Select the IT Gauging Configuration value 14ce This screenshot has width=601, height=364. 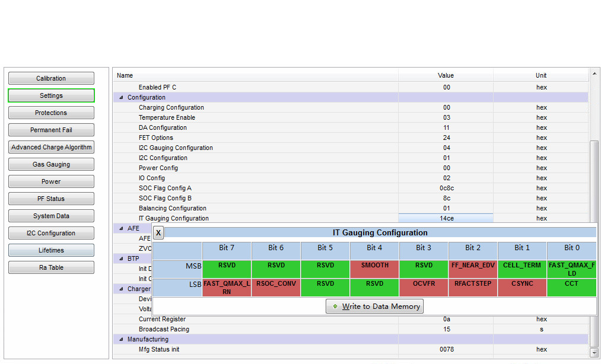(x=446, y=218)
